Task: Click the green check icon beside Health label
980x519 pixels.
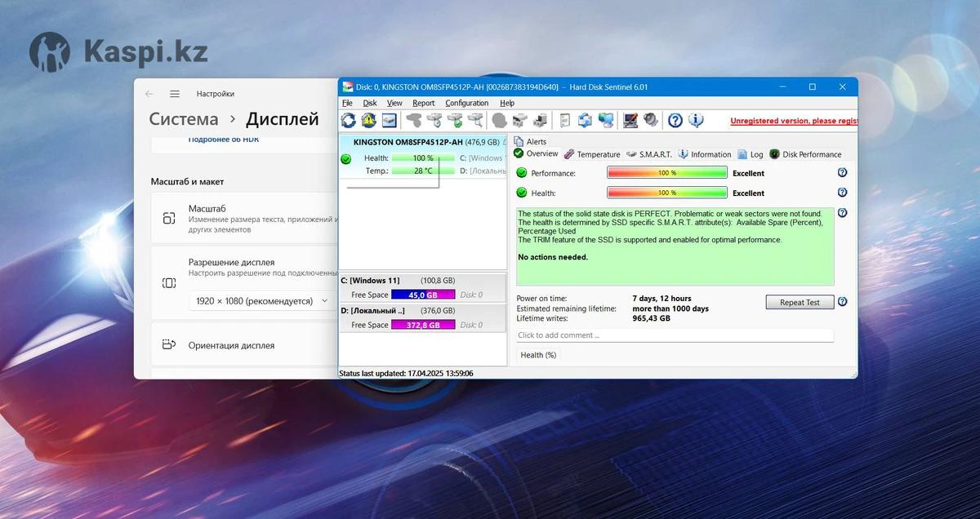Action: click(x=522, y=193)
